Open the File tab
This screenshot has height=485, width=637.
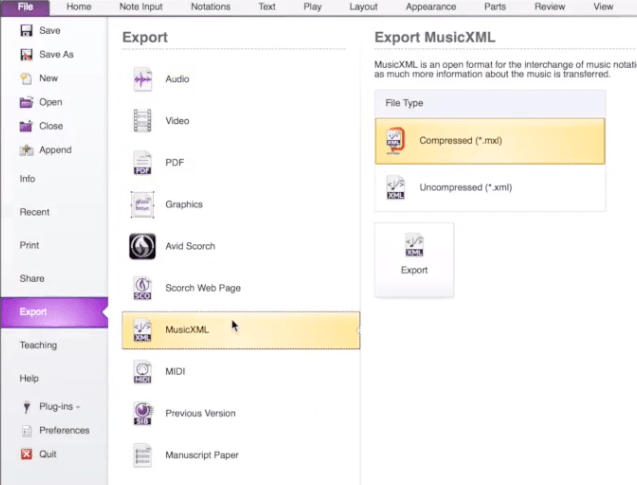click(25, 7)
